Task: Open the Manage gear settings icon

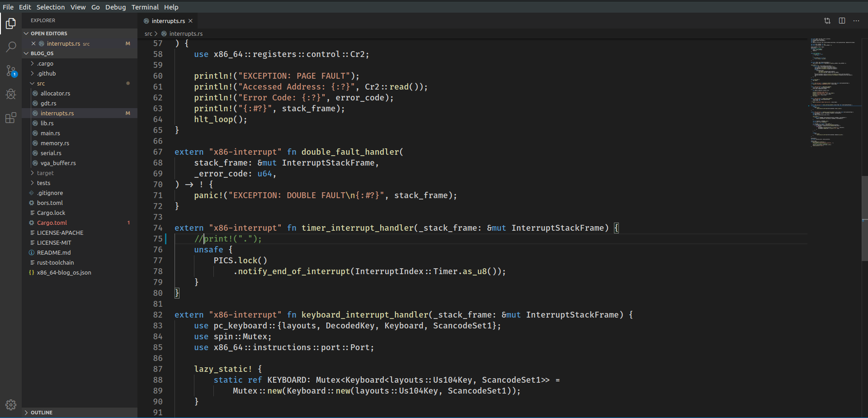Action: click(11, 405)
